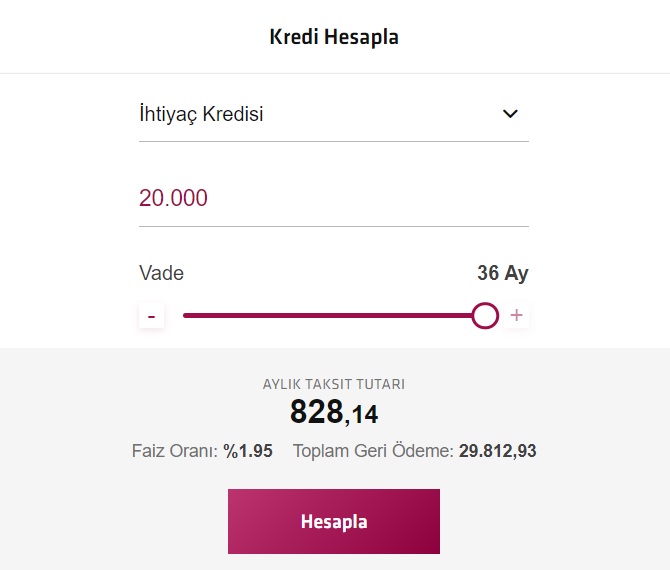
Task: Click the Kredi Hesapla heading
Action: coord(334,37)
